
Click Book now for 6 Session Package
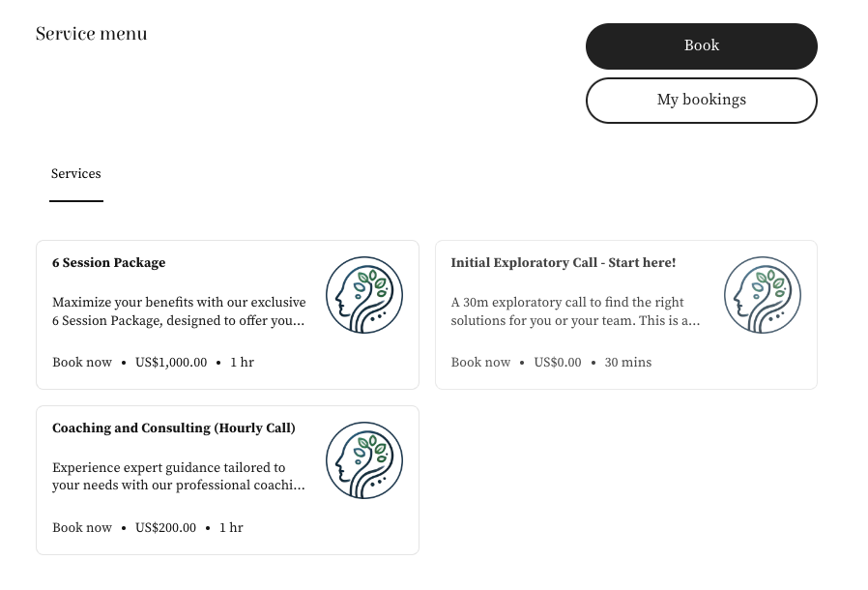coord(82,363)
